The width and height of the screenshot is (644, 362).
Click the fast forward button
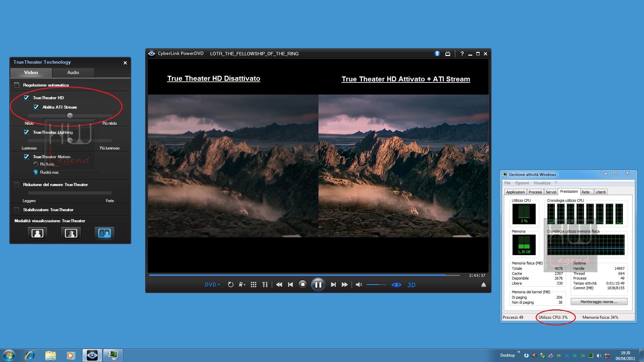coord(344,285)
